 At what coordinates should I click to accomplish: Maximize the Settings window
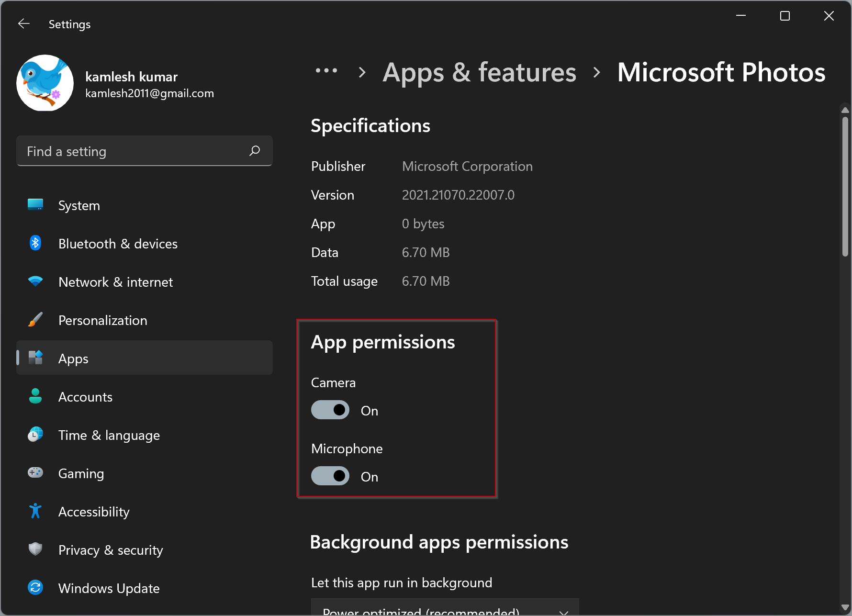(x=785, y=16)
